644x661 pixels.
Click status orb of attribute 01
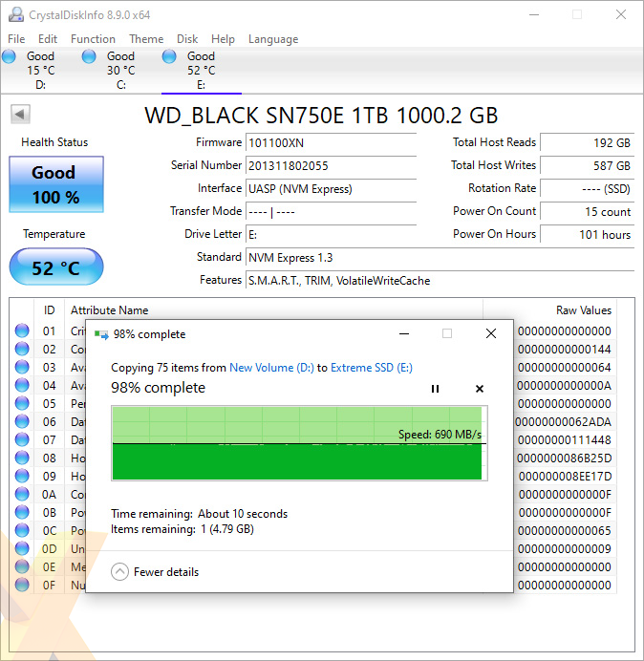pos(22,330)
